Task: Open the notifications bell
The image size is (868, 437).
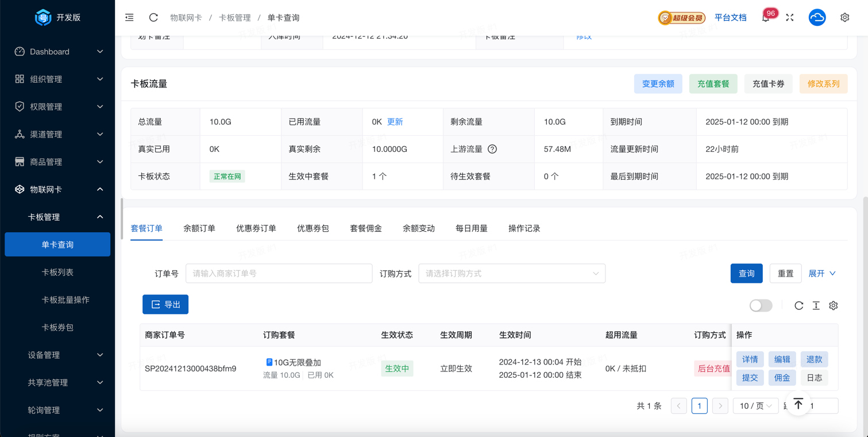Action: point(766,18)
